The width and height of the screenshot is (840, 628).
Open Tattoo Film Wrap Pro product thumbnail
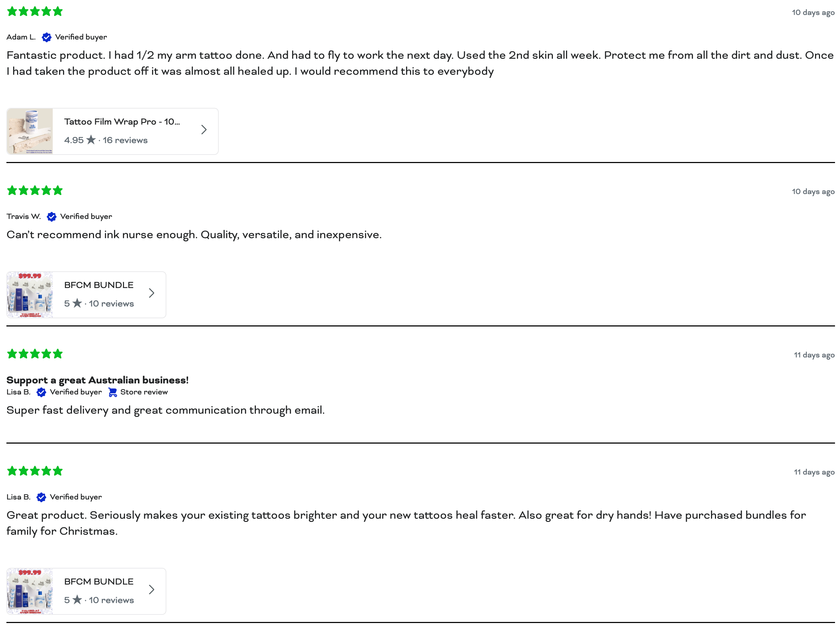click(30, 131)
